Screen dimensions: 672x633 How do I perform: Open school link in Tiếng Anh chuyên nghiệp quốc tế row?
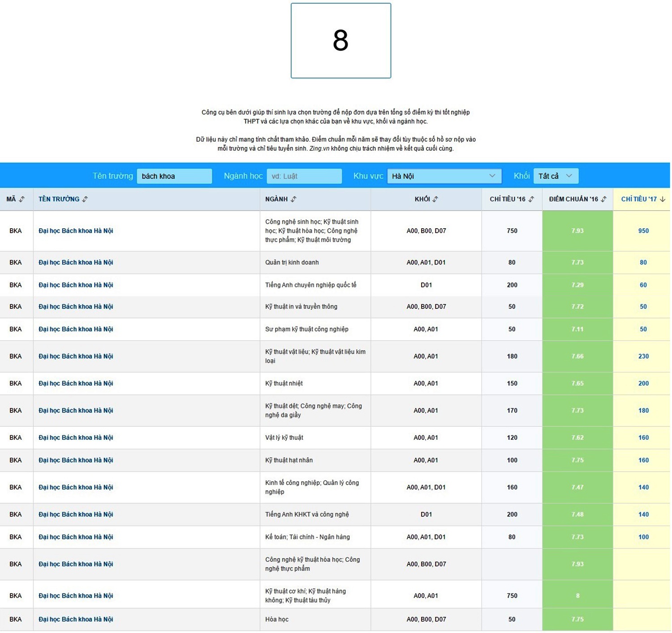pos(76,285)
